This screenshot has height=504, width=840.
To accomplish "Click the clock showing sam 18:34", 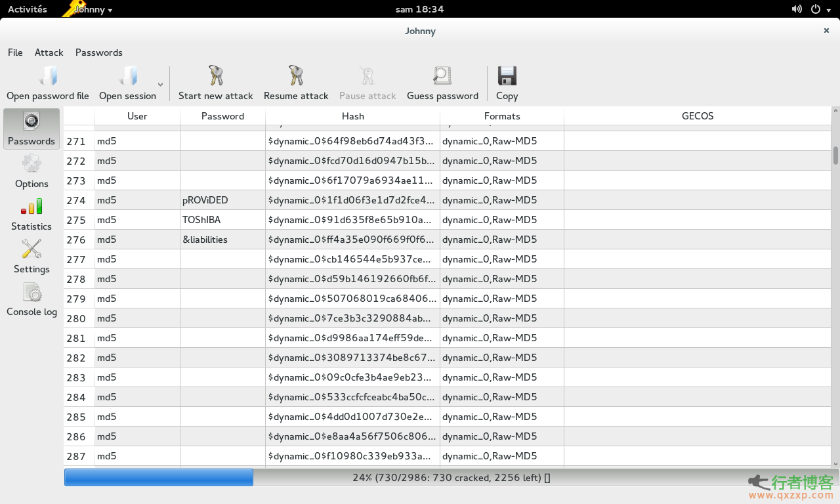I will click(420, 9).
